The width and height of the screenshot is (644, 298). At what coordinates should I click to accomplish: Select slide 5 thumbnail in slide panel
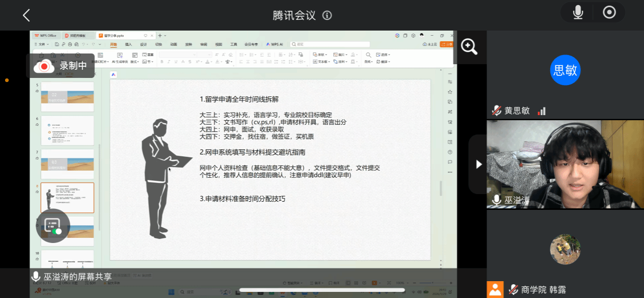67,97
